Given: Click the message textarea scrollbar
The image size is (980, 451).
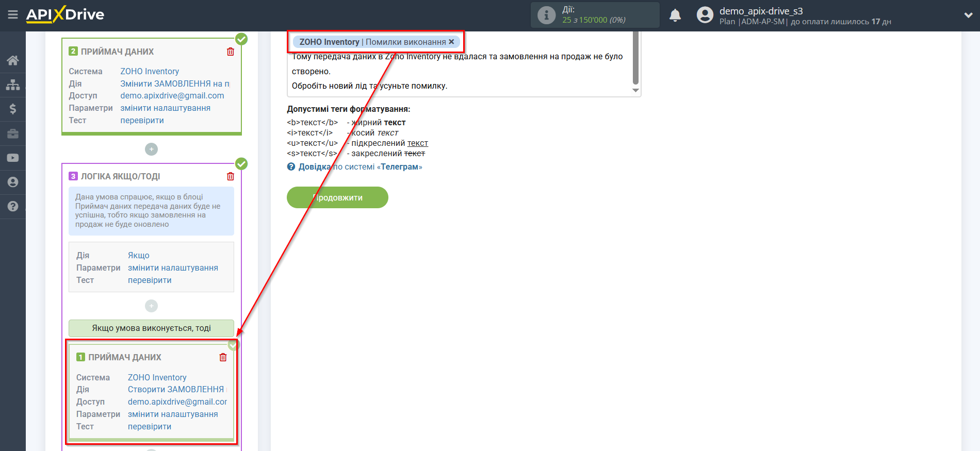Looking at the screenshot, I should (635, 58).
